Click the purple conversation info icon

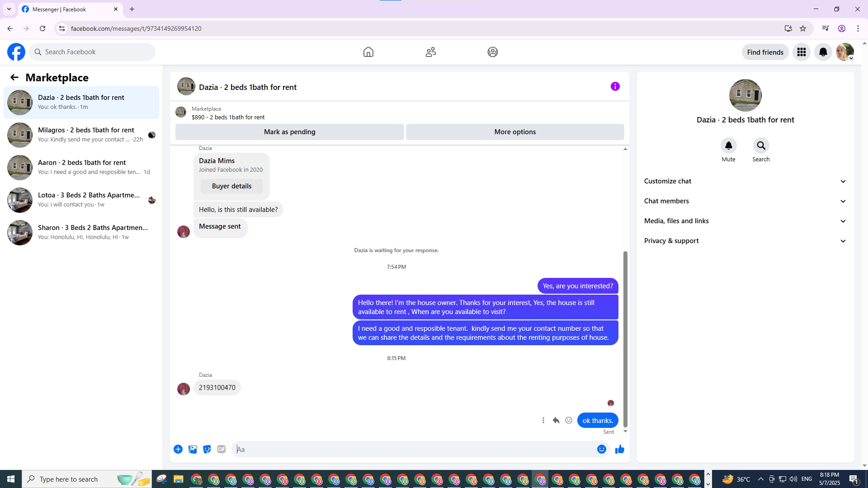tap(615, 86)
